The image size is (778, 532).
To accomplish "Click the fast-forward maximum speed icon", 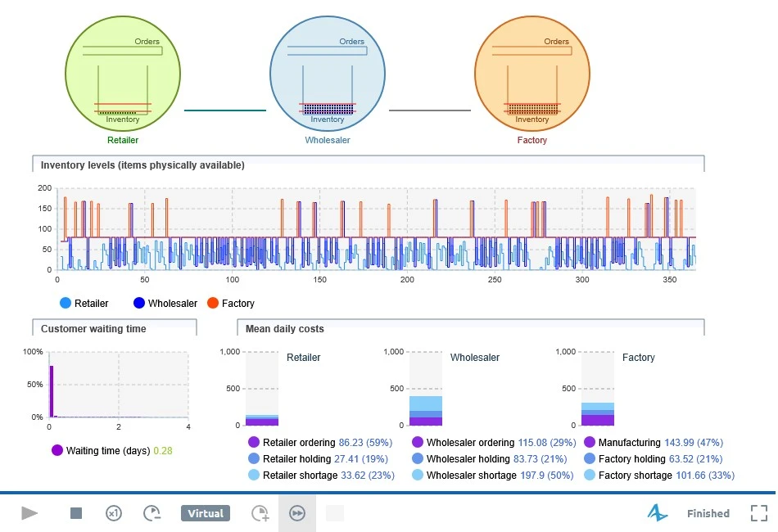I will [x=297, y=513].
